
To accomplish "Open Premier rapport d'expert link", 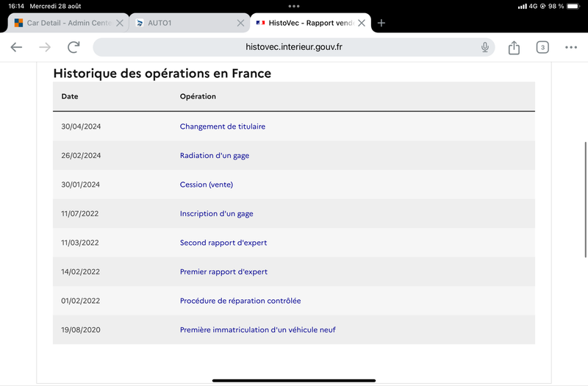I will (x=223, y=271).
